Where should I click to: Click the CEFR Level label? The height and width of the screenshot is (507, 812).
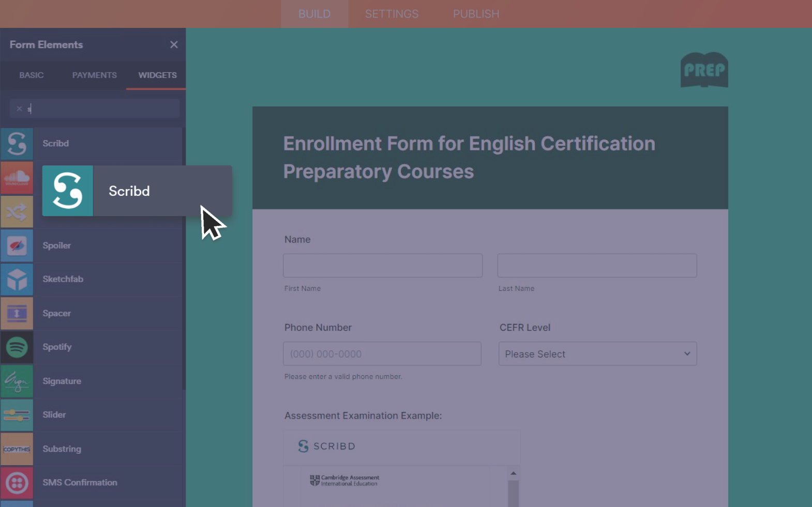click(x=525, y=328)
